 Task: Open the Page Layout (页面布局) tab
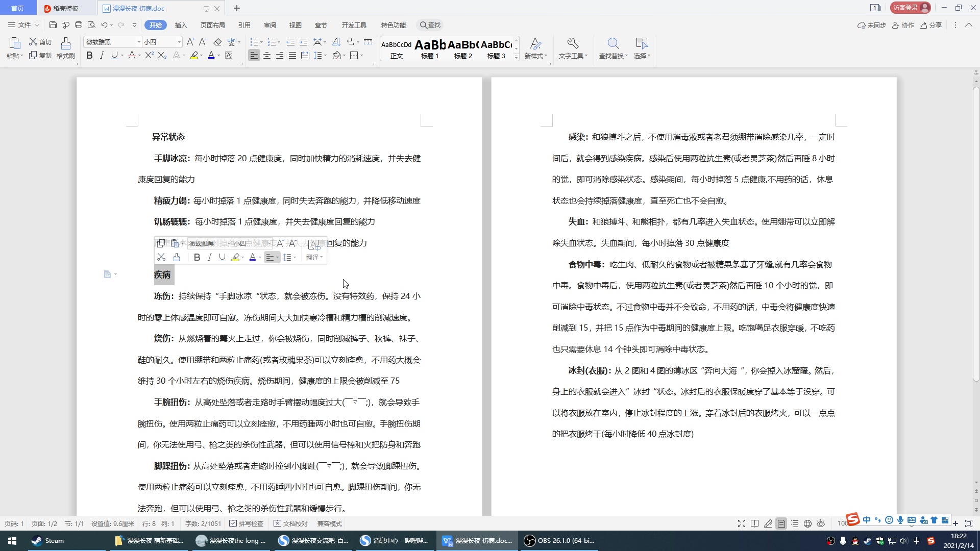212,25
